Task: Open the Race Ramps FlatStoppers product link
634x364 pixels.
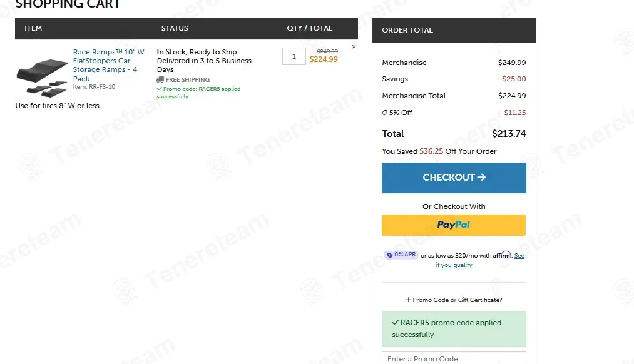Action: click(x=108, y=65)
